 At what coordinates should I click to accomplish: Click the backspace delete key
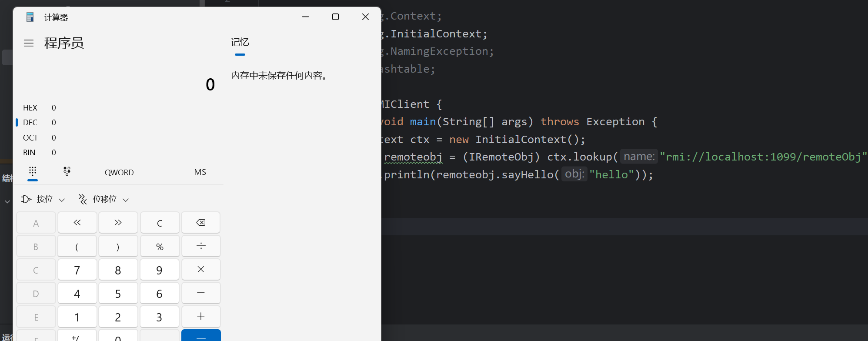[201, 223]
